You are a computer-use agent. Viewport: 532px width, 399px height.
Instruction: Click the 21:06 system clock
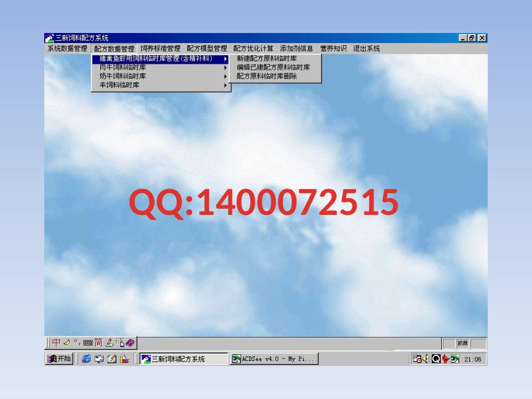click(473, 359)
